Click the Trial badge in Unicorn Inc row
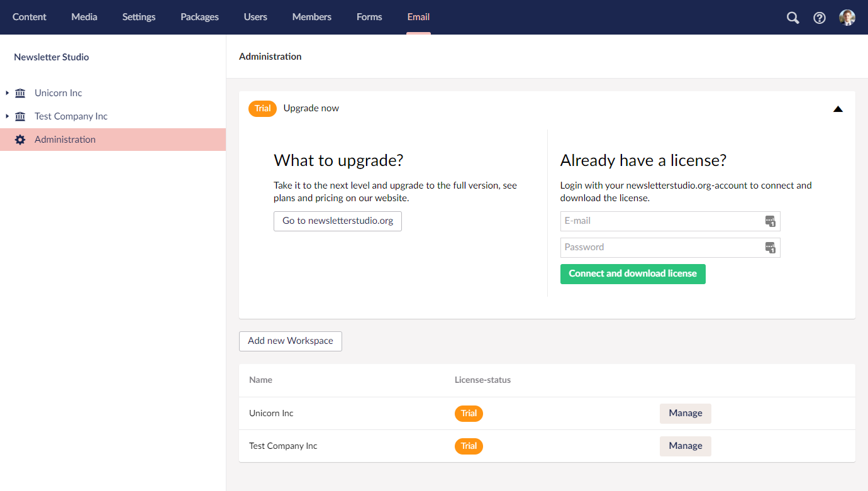 [x=469, y=414]
